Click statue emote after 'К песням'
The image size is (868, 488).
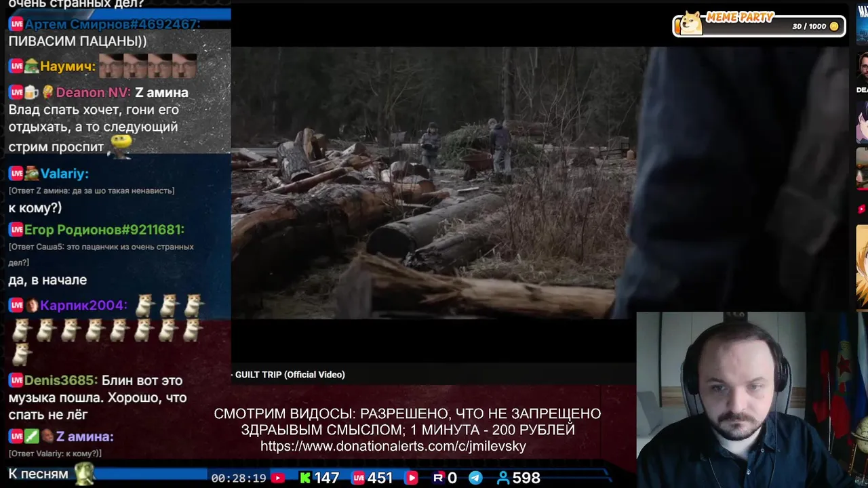[84, 474]
